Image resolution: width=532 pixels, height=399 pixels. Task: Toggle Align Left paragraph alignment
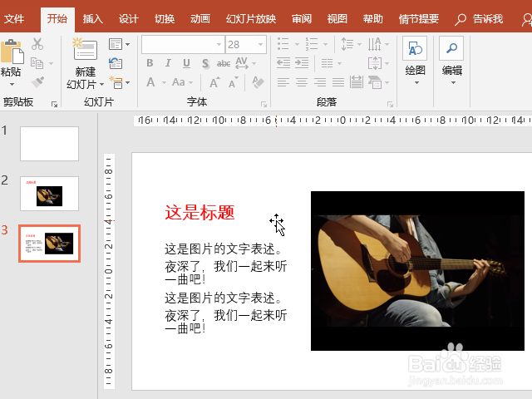point(283,82)
